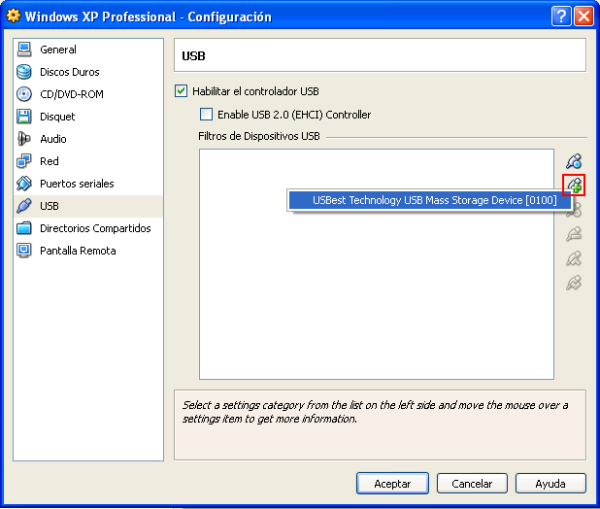600x509 pixels.
Task: Select Puertos seriales in the list
Action: pos(76,184)
